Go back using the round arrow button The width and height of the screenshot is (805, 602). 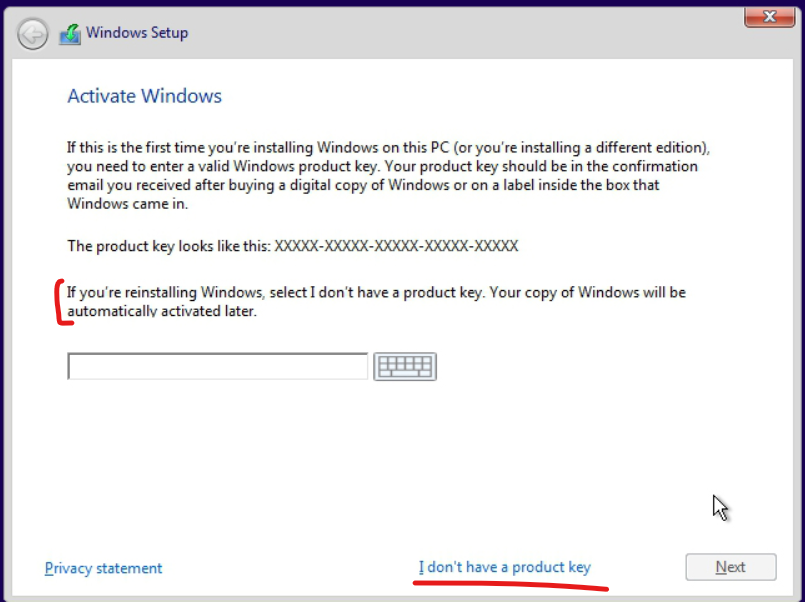pos(33,34)
